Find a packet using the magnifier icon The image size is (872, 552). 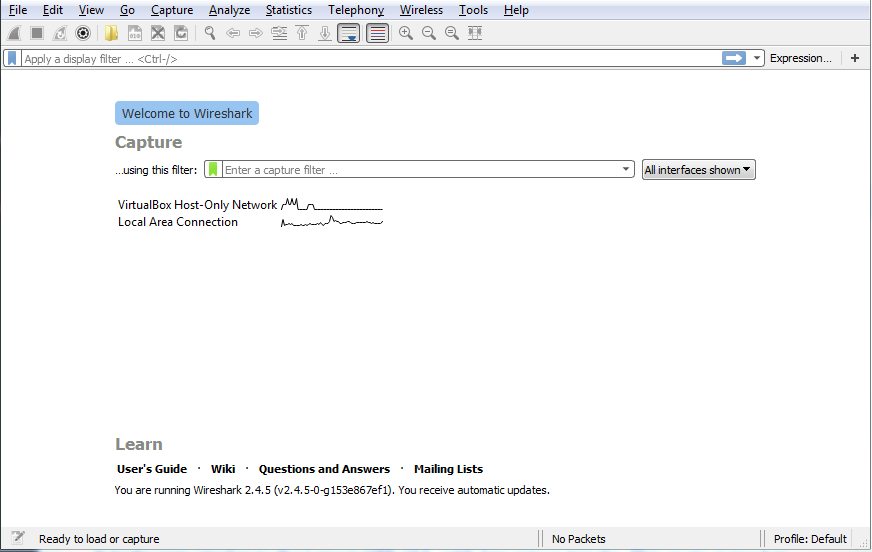[210, 33]
